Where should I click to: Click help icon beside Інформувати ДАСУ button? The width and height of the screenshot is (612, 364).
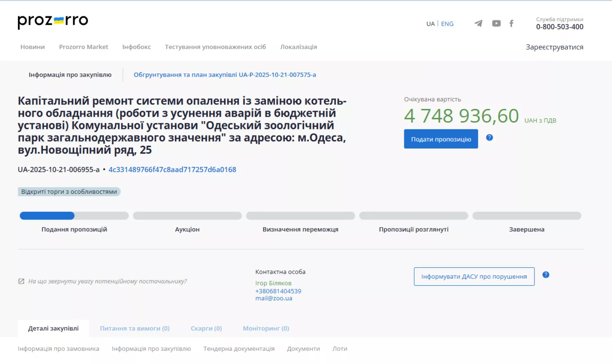click(x=545, y=275)
